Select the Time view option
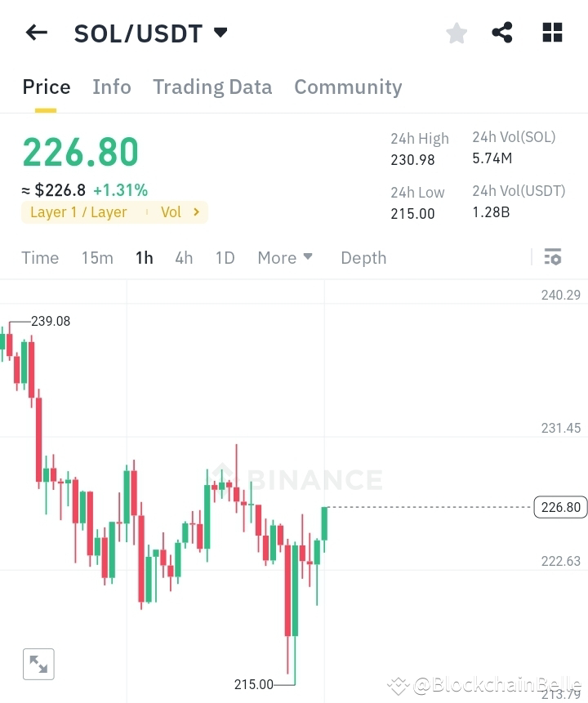The image size is (588, 703). click(x=40, y=257)
